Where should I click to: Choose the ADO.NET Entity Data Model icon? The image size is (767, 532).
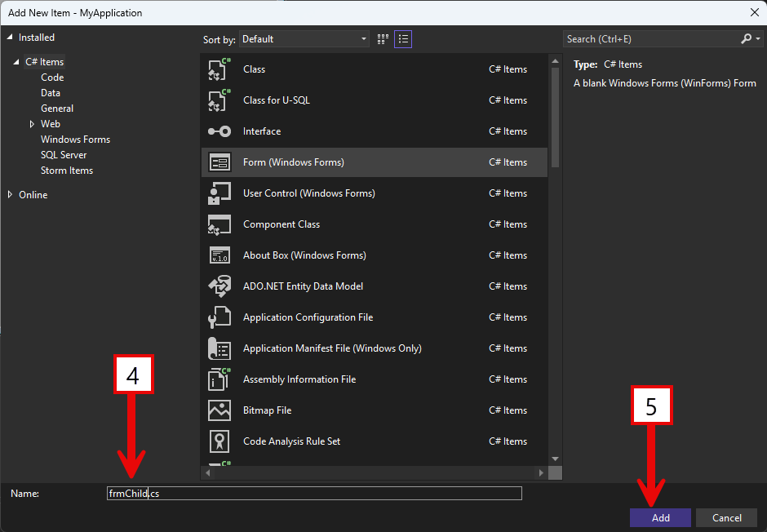(x=219, y=286)
